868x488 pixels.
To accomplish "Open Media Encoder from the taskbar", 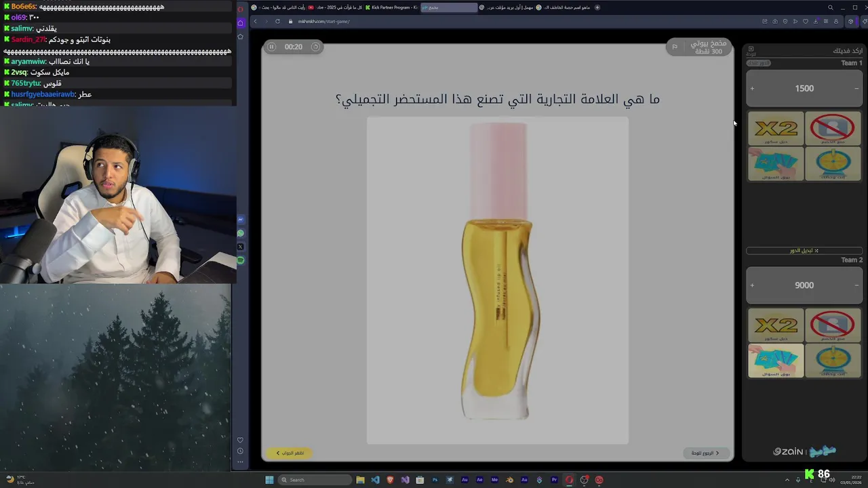I will [x=494, y=480].
